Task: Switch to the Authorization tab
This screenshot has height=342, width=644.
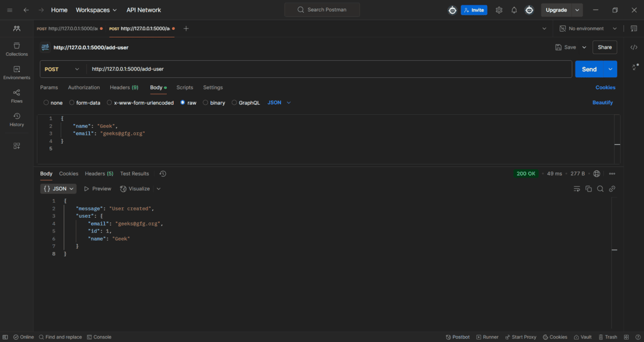Action: coord(84,88)
